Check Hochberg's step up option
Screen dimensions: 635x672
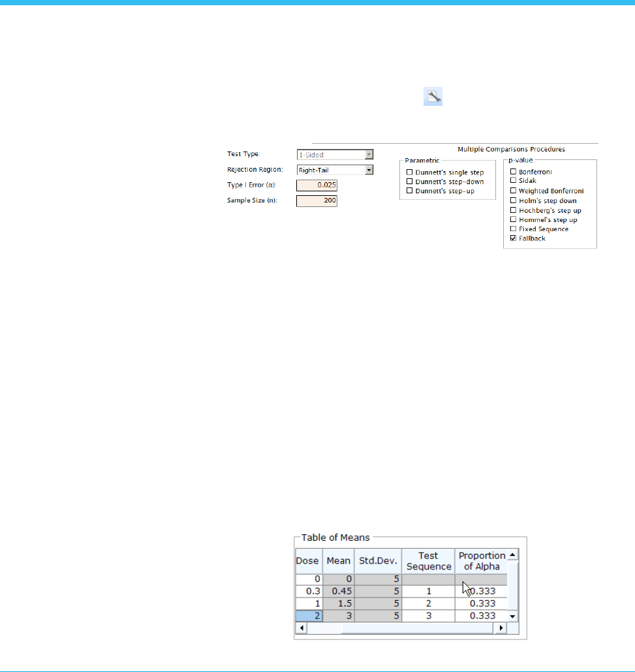coord(513,210)
